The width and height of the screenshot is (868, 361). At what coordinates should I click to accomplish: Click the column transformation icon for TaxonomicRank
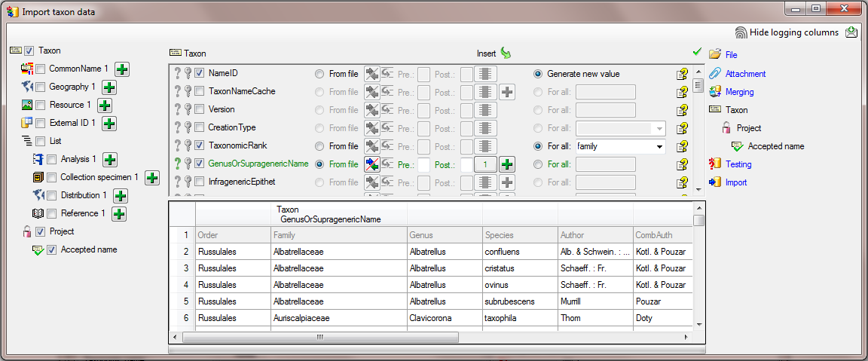tap(372, 146)
